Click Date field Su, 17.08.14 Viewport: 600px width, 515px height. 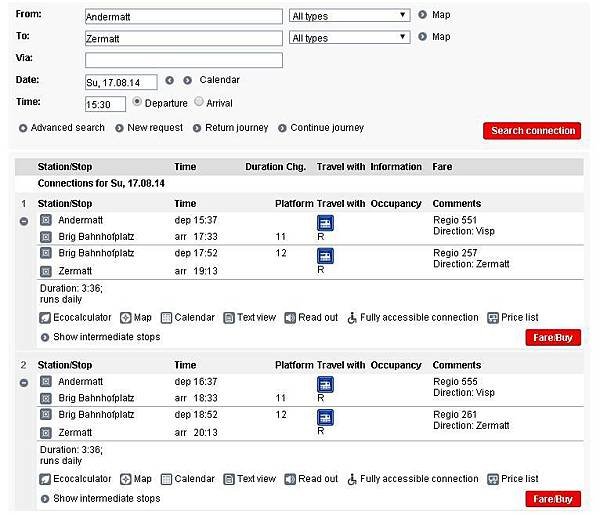[x=121, y=82]
